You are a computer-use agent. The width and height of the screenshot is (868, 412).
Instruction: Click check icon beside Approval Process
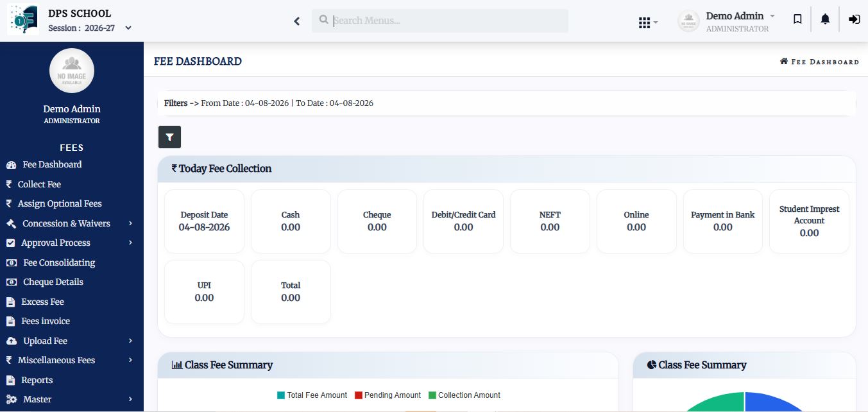10,243
